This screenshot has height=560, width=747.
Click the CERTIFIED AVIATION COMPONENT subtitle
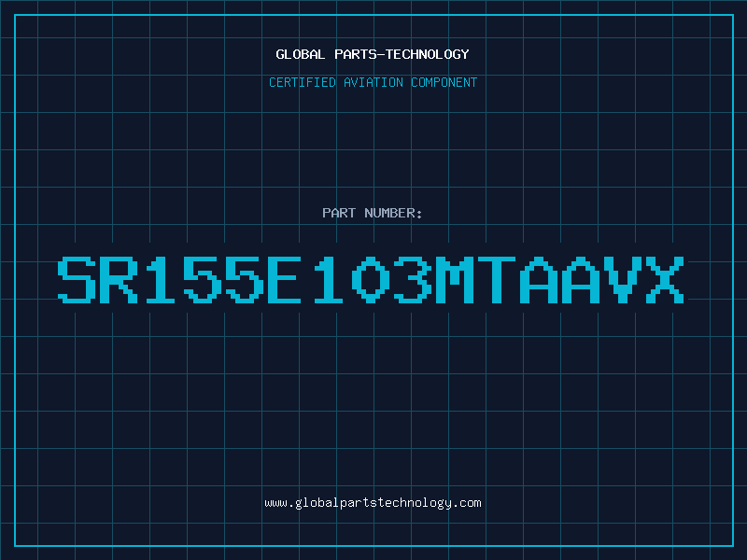[x=373, y=82]
